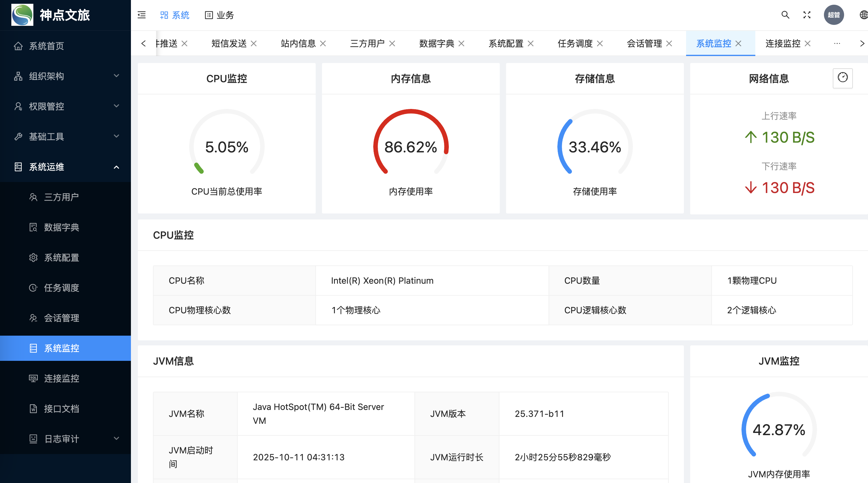This screenshot has height=483, width=868.
Task: Go to 系统首页 in sidebar
Action: (x=47, y=46)
